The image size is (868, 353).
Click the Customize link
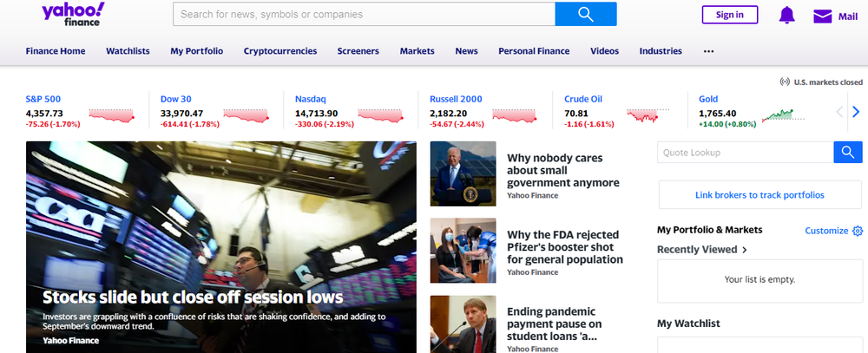[x=826, y=231]
